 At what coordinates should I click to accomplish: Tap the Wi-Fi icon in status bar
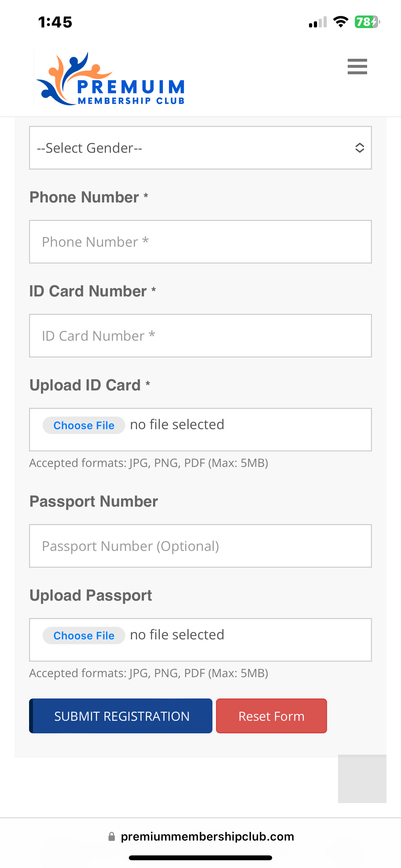click(x=341, y=22)
